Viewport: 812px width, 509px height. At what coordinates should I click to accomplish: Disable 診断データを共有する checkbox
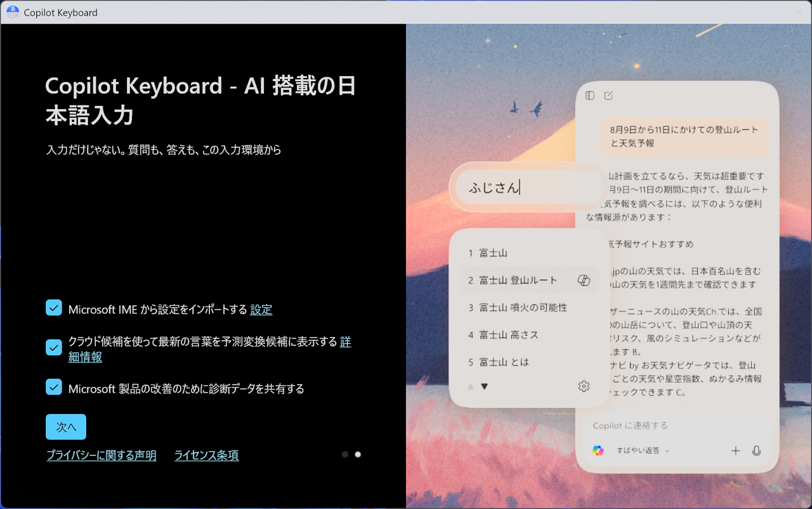[54, 387]
